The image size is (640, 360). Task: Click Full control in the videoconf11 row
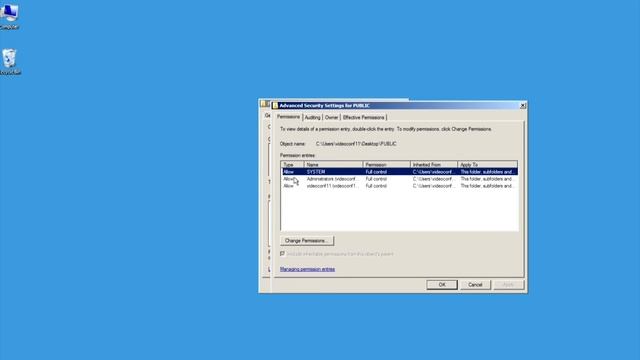point(376,186)
